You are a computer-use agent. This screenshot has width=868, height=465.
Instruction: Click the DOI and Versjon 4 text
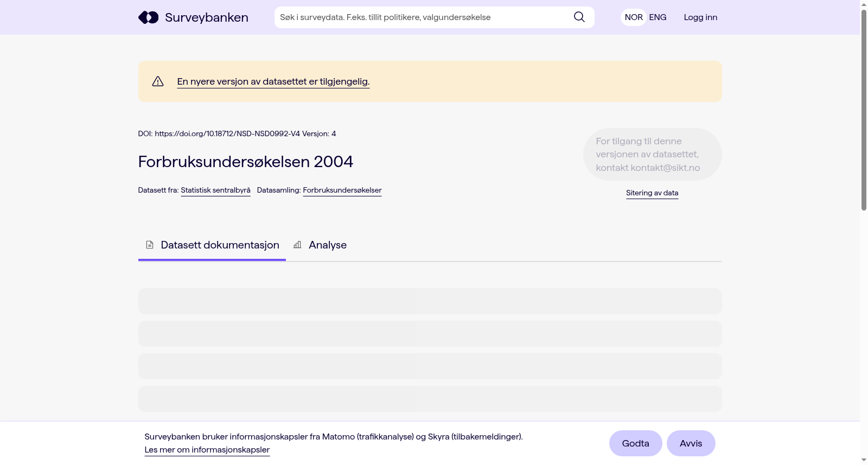237,133
